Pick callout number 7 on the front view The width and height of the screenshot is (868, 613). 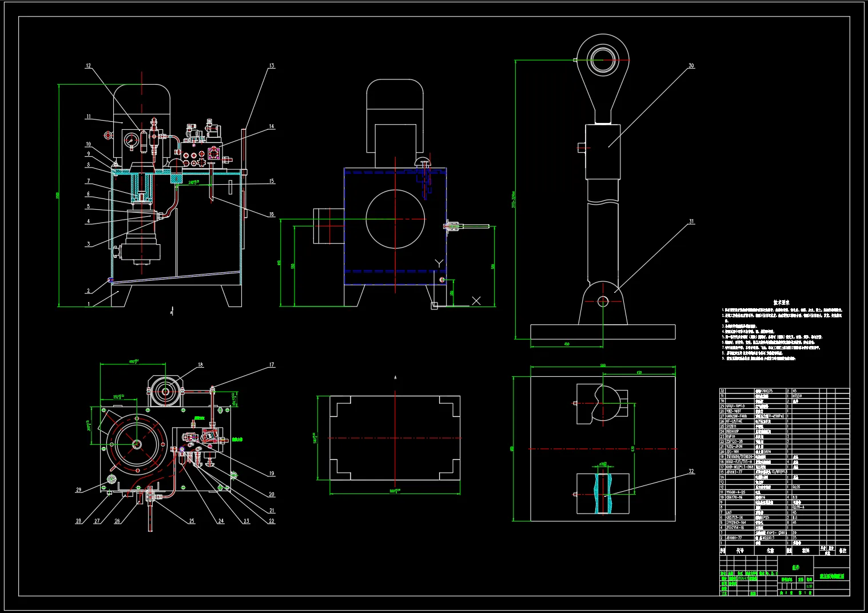coord(88,181)
